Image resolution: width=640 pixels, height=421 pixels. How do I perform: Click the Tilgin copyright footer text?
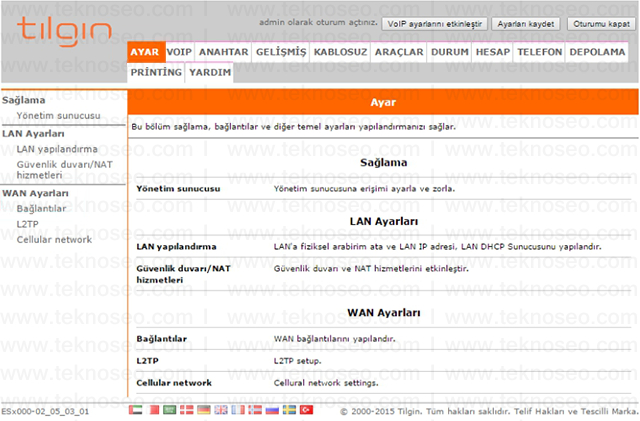[489, 411]
